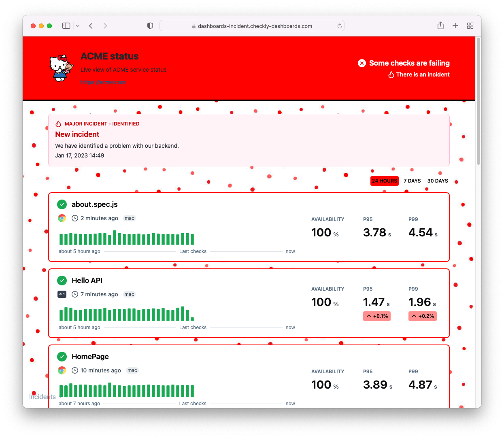504x438 pixels.
Task: Click the tab overview grid icon
Action: tap(470, 26)
